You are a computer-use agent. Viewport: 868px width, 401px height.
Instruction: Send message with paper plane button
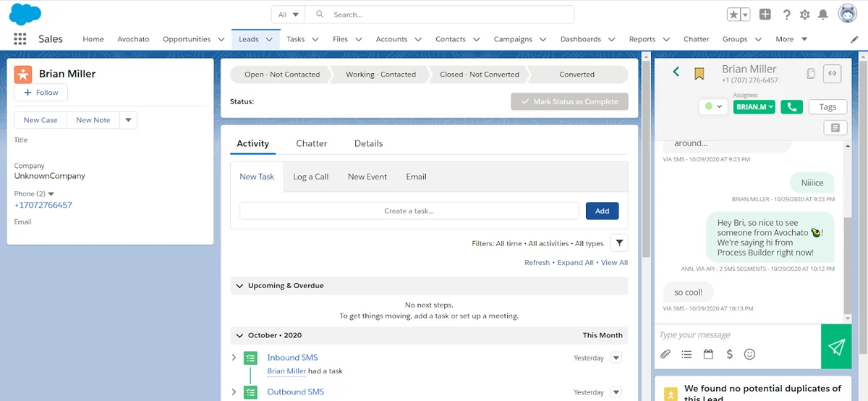pos(836,347)
